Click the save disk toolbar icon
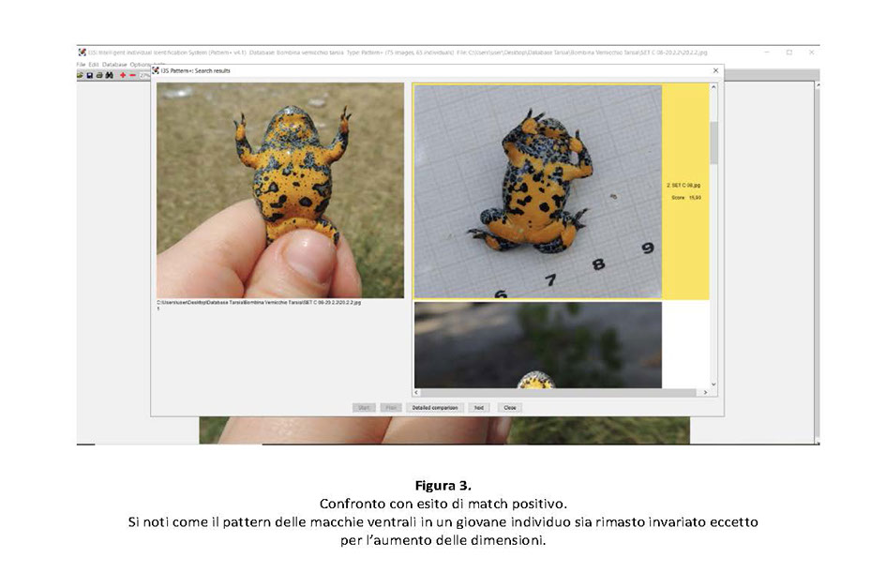This screenshot has width=886, height=588. click(x=89, y=74)
